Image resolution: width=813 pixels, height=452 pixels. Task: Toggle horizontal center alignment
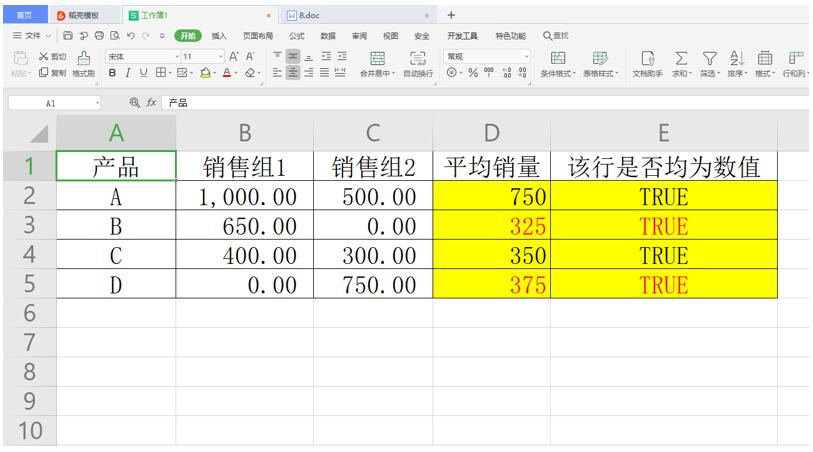click(x=293, y=73)
